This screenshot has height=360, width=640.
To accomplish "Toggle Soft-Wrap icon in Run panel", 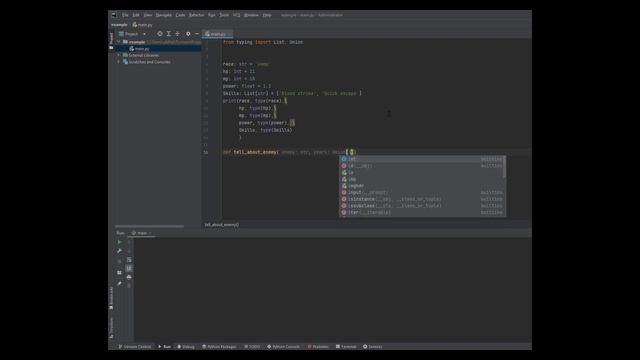I will (x=129, y=260).
